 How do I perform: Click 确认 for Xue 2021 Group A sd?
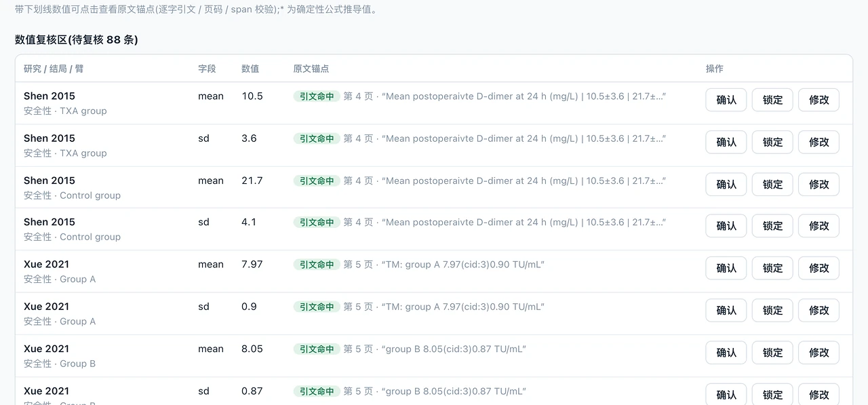click(726, 310)
